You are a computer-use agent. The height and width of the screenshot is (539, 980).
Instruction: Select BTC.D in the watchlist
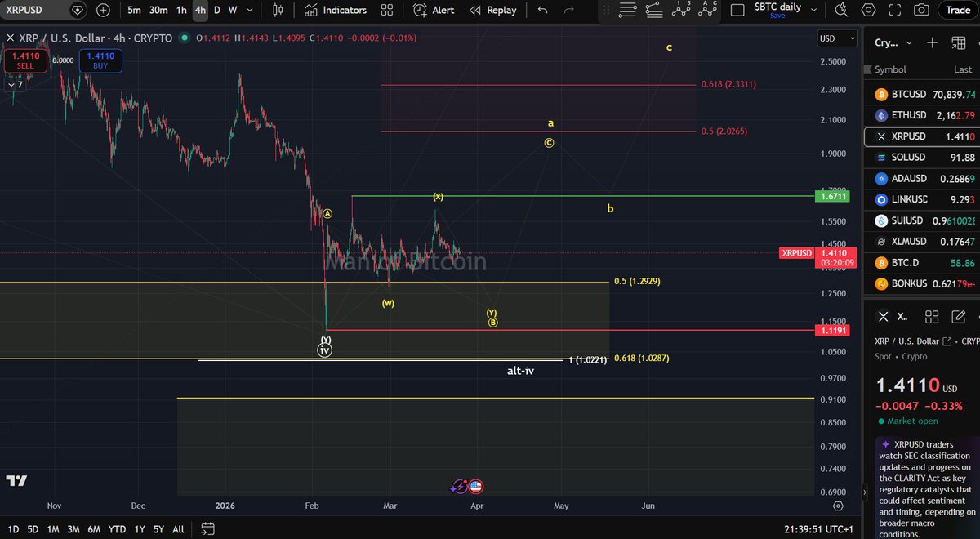[922, 263]
